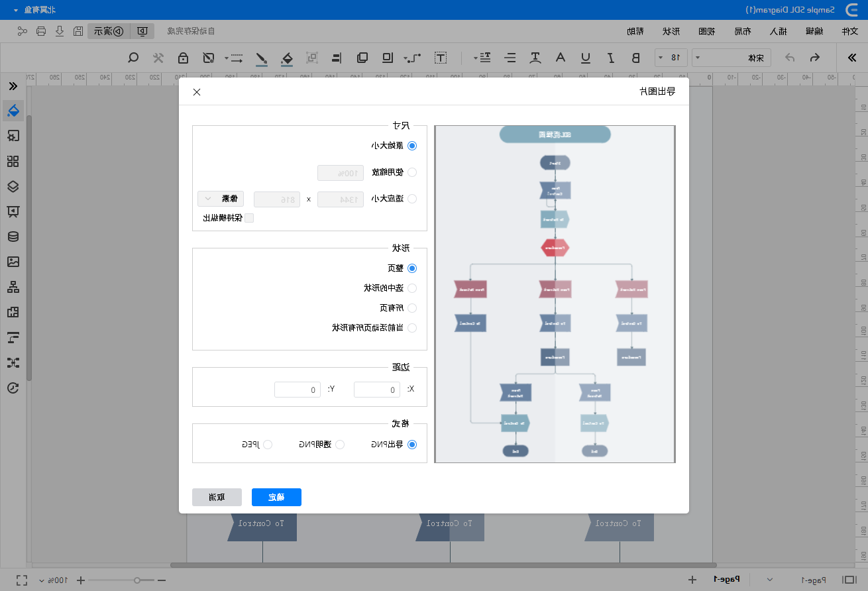The width and height of the screenshot is (868, 591).
Task: Open the connector style dropdown in toolbar
Action: pyautogui.click(x=413, y=58)
